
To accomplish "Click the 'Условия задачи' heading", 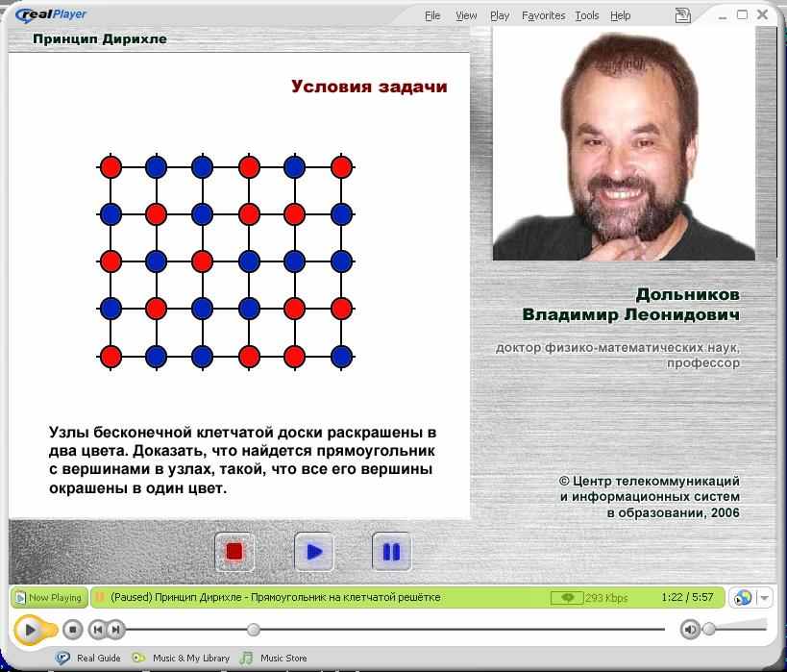I will pos(369,87).
